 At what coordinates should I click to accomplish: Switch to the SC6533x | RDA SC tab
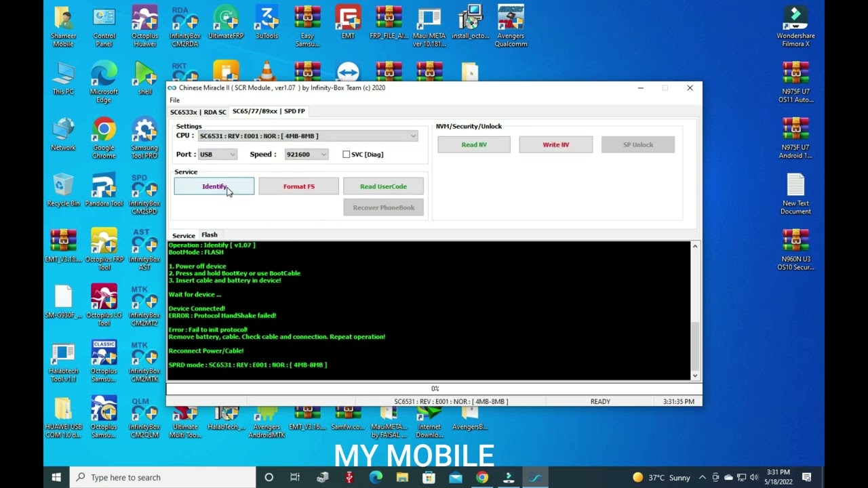198,112
